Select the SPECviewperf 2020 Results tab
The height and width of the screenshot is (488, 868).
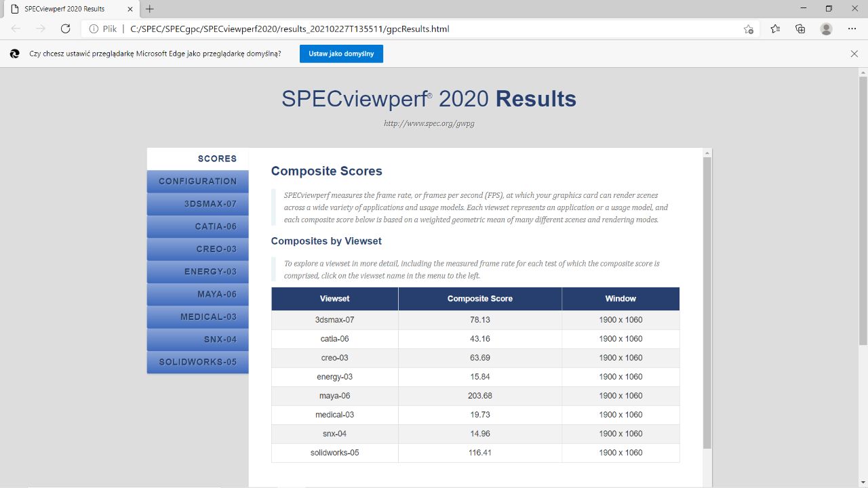71,9
